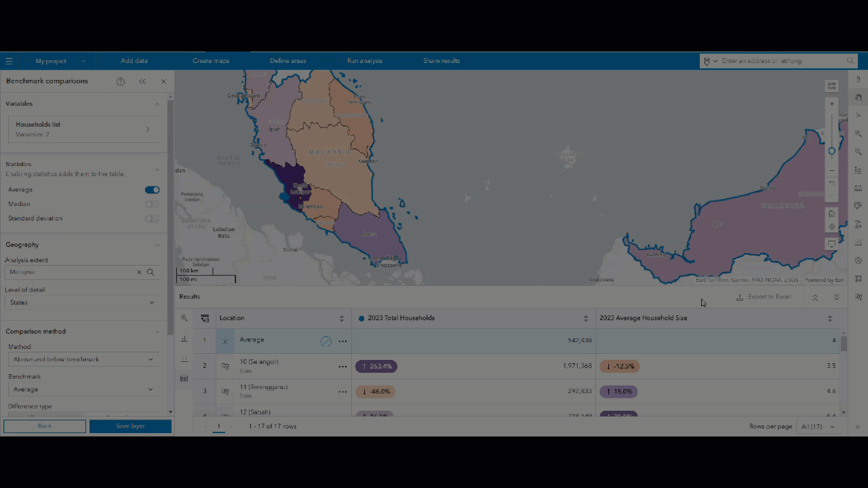Image resolution: width=868 pixels, height=488 pixels.
Task: Disable the Average statistic toggle
Action: point(152,189)
